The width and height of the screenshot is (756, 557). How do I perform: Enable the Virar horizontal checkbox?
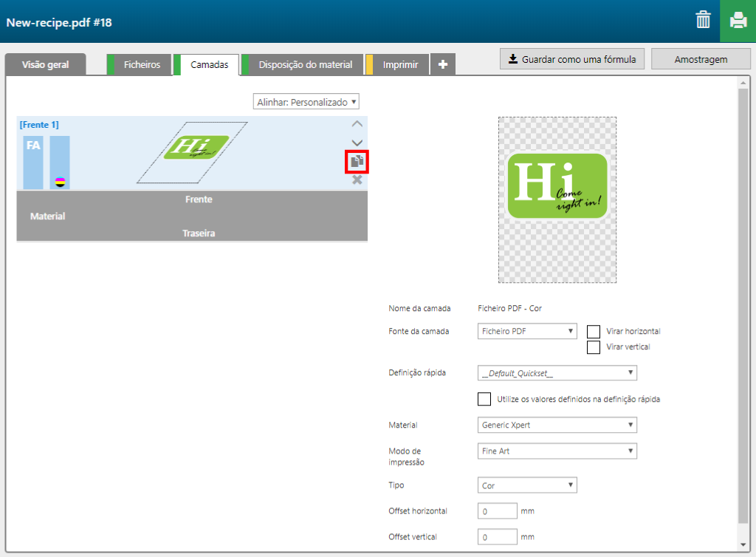pos(593,332)
